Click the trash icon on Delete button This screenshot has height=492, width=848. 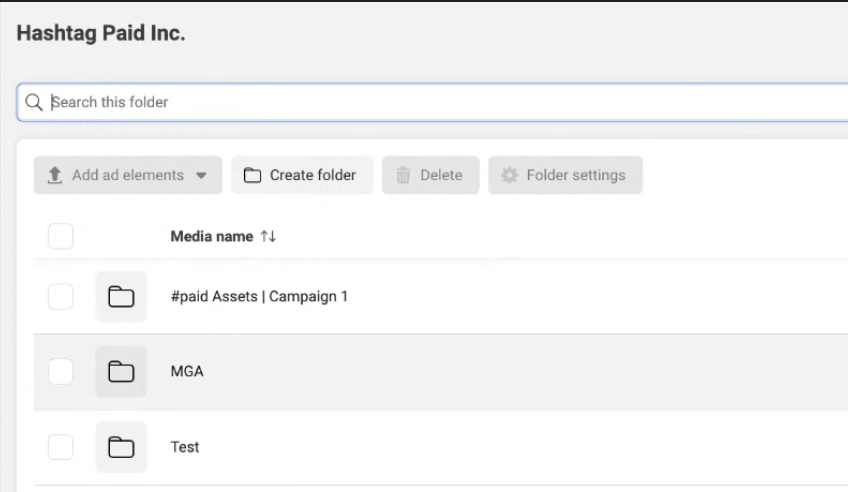[404, 175]
